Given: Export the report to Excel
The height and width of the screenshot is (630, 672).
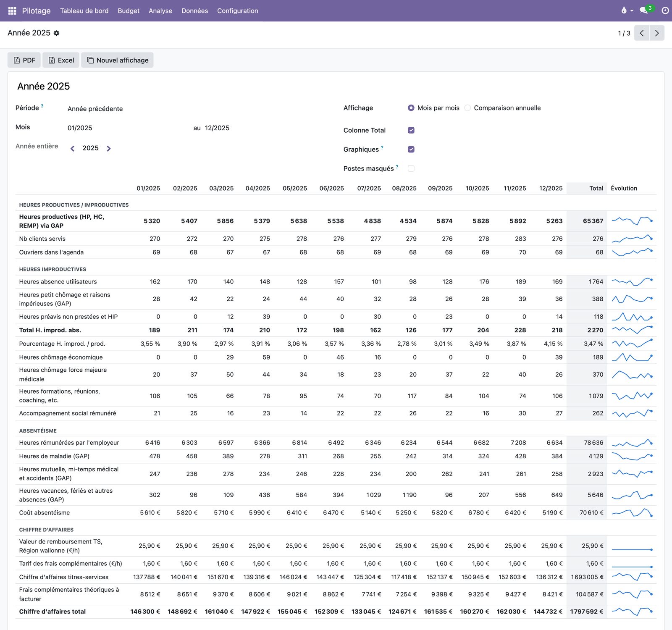Looking at the screenshot, I should tap(61, 60).
